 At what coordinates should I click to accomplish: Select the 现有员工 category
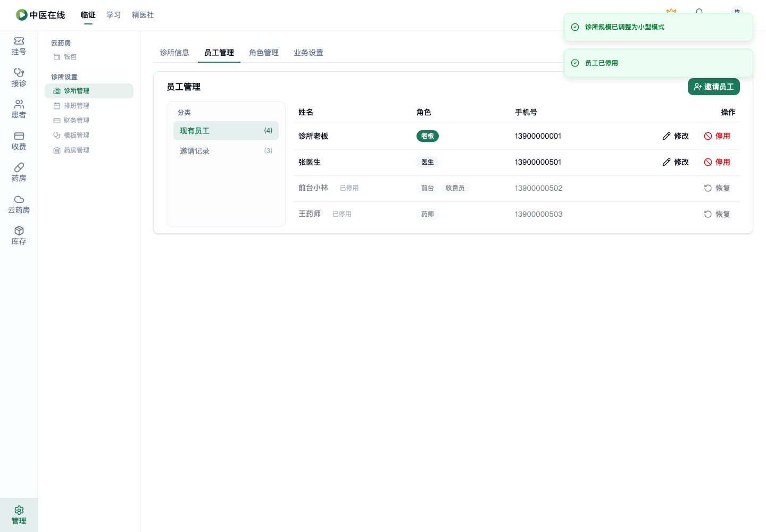pyautogui.click(x=226, y=131)
